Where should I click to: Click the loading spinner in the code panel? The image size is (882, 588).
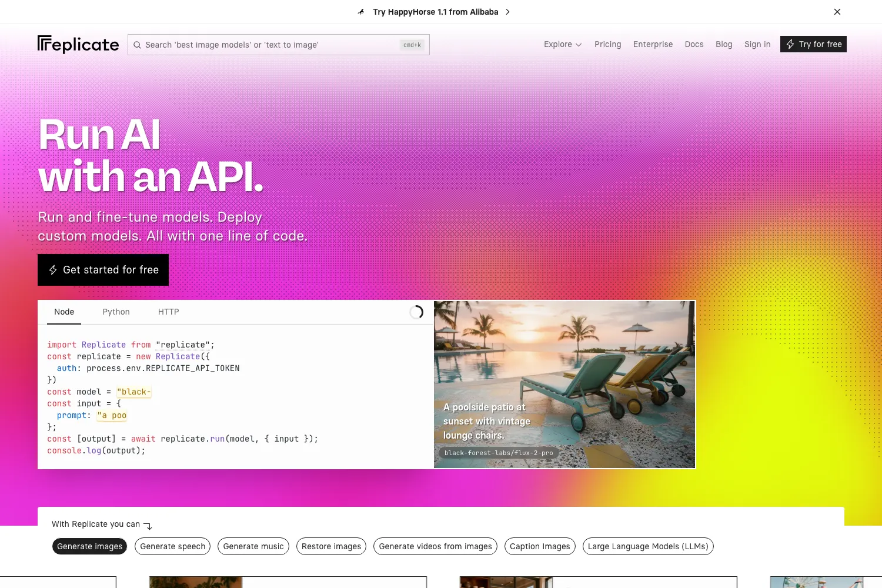coord(416,312)
